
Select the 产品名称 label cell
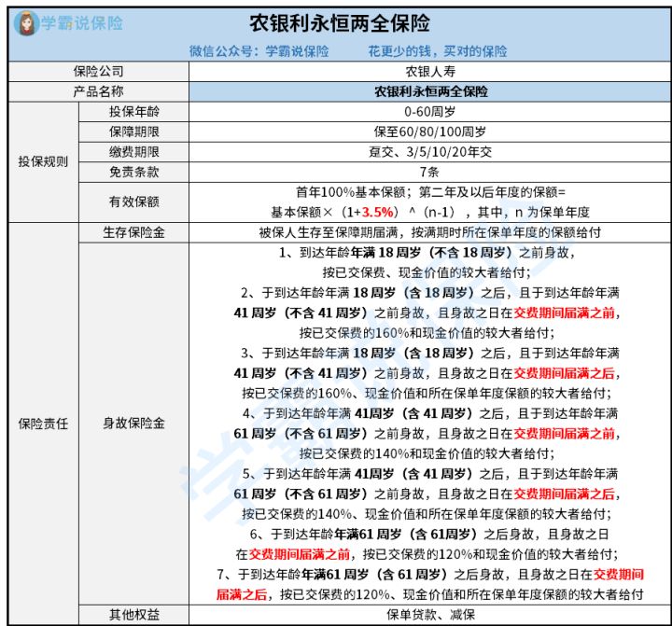99,91
